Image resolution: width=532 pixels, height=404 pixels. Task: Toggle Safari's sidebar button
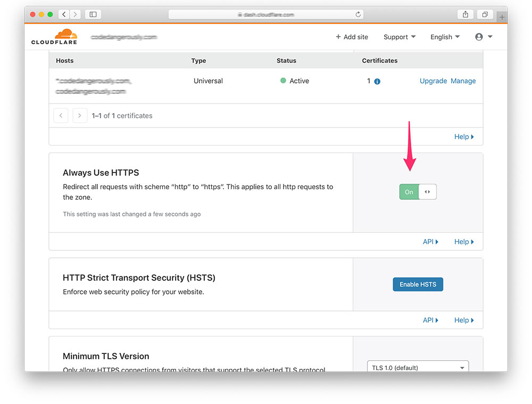click(93, 14)
